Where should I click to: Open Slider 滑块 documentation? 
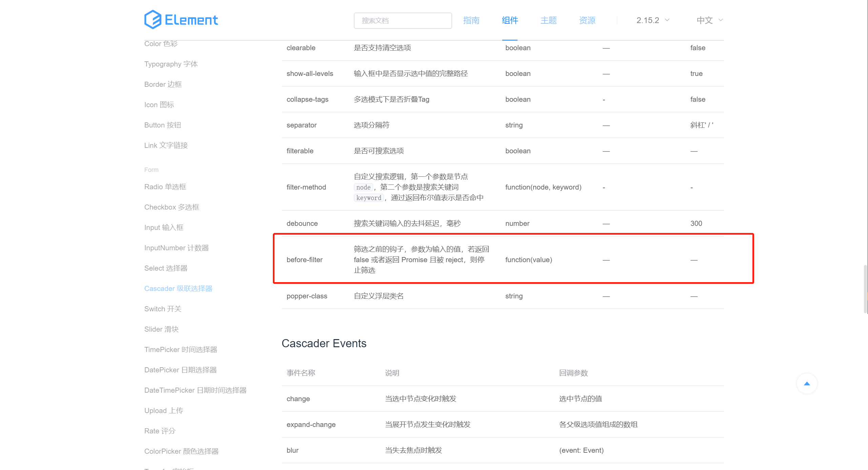click(161, 329)
